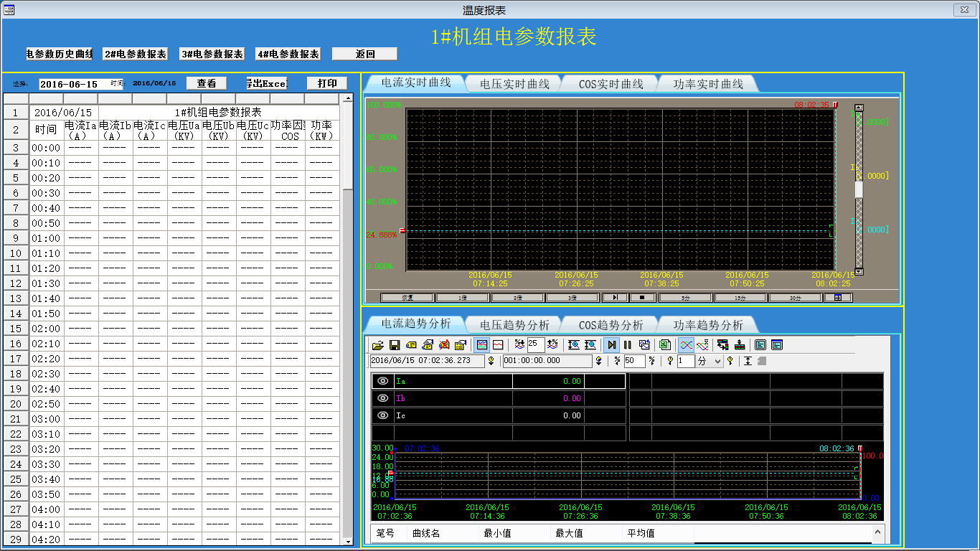Toggle the crossed curves display icon
The image size is (980, 551).
[687, 345]
